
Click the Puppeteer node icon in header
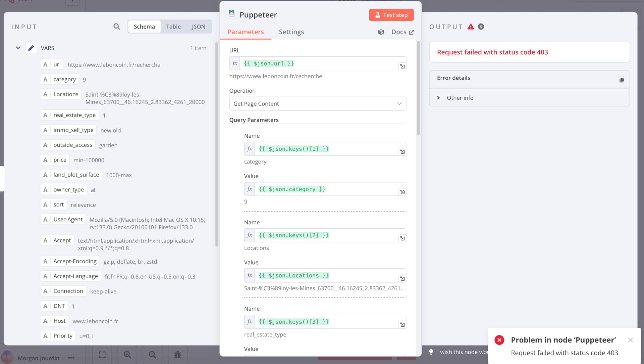[x=231, y=14]
